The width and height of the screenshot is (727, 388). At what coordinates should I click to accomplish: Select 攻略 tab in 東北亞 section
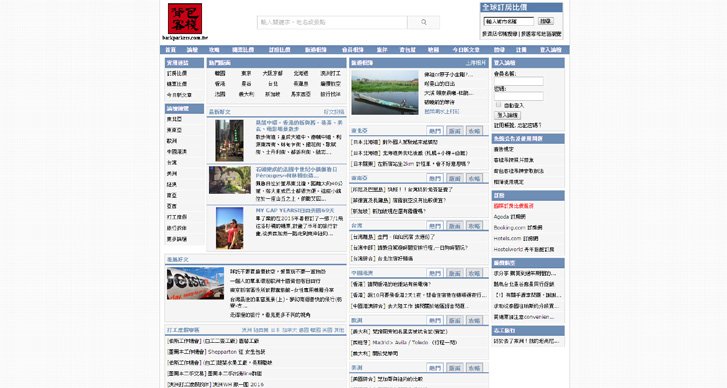(474, 131)
